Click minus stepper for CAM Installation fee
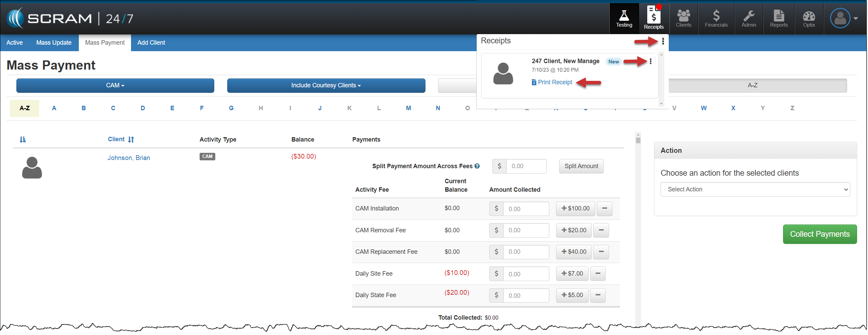868x335 pixels. click(x=604, y=208)
